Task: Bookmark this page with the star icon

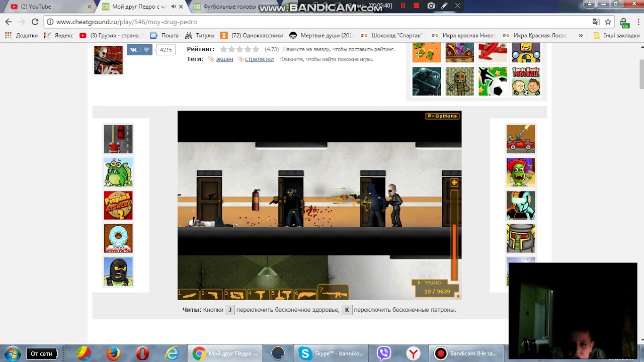Action: pos(608,22)
